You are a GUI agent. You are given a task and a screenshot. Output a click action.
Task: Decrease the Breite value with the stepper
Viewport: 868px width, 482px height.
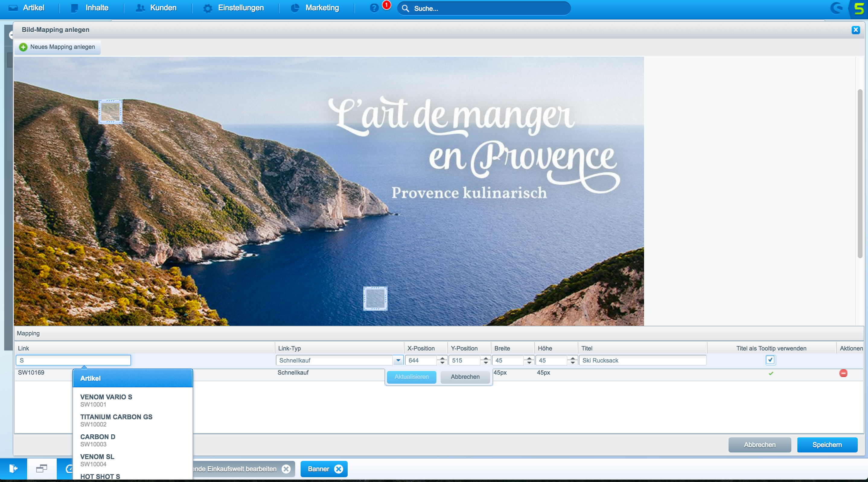click(529, 363)
